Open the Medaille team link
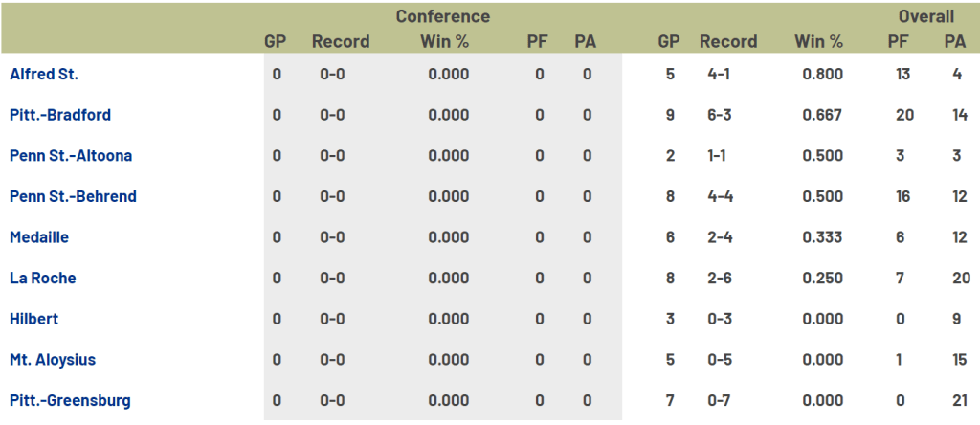 [39, 237]
